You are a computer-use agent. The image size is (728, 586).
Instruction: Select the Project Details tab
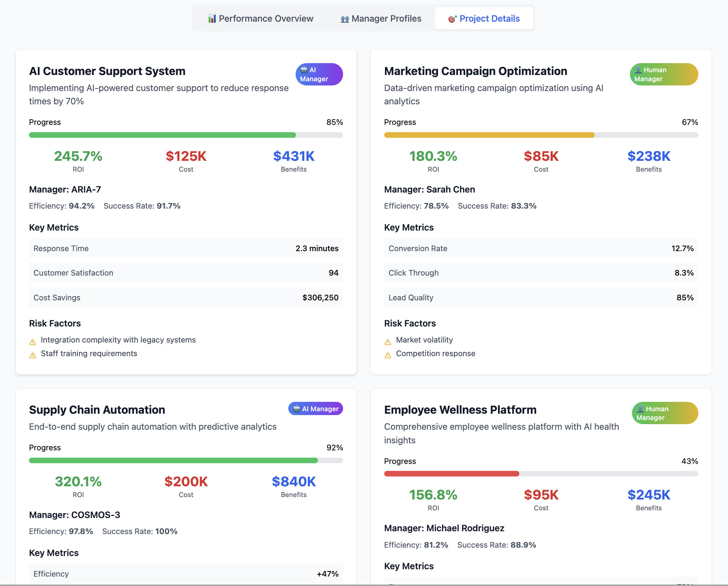point(484,18)
